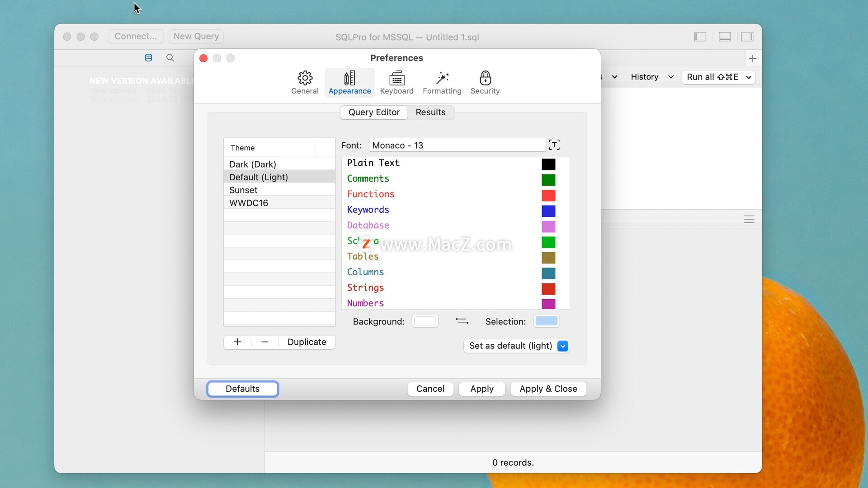Click Defaults button

[x=242, y=389]
